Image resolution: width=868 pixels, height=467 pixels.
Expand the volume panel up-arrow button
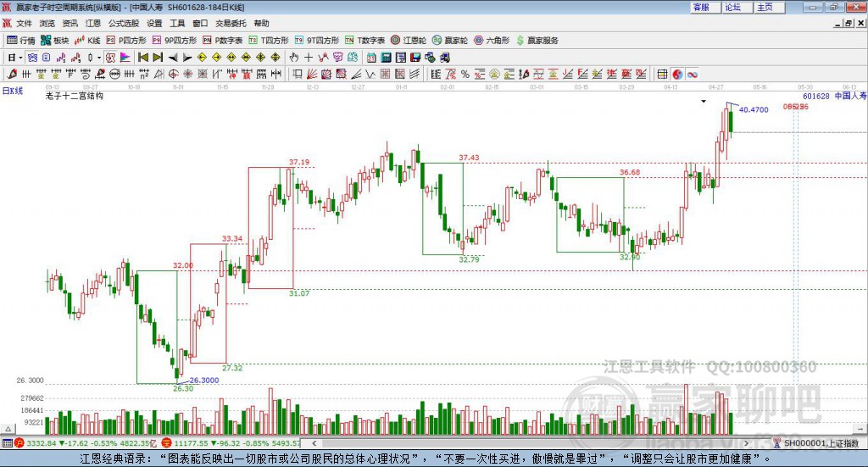pos(8,429)
